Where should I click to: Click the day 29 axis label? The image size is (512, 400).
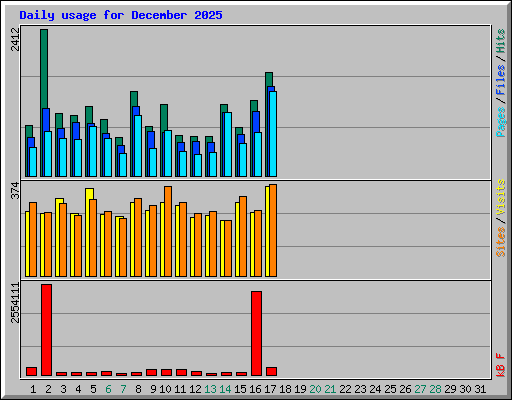click(450, 389)
